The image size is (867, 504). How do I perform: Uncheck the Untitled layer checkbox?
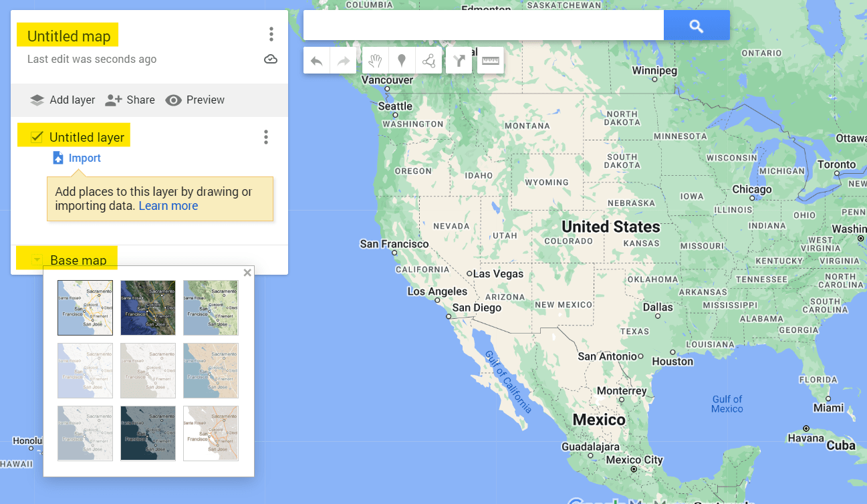pyautogui.click(x=37, y=137)
